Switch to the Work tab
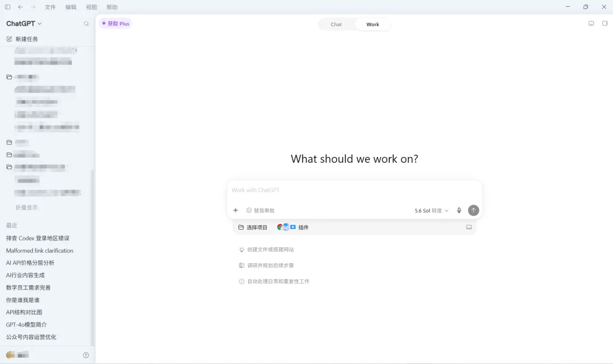Screen dimensions: 613x364 pyautogui.click(x=372, y=24)
